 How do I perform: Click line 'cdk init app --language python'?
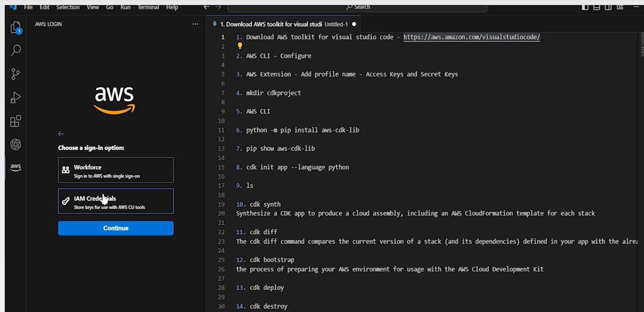pos(297,167)
